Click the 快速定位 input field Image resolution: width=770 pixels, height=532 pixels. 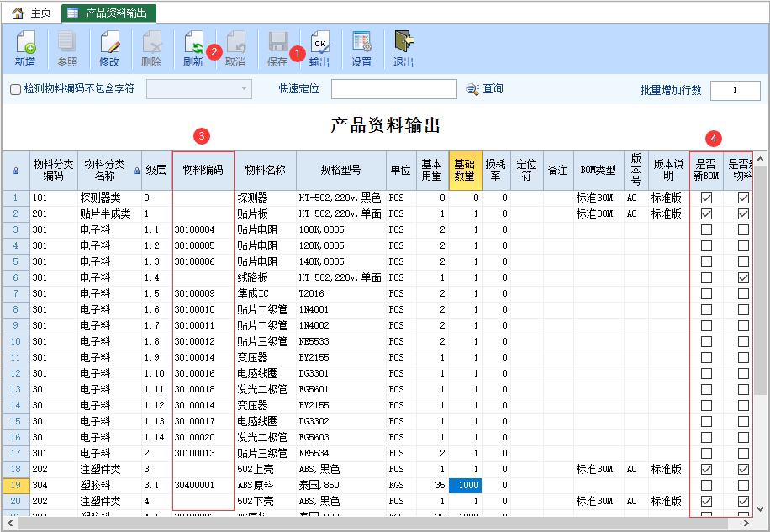(x=394, y=89)
